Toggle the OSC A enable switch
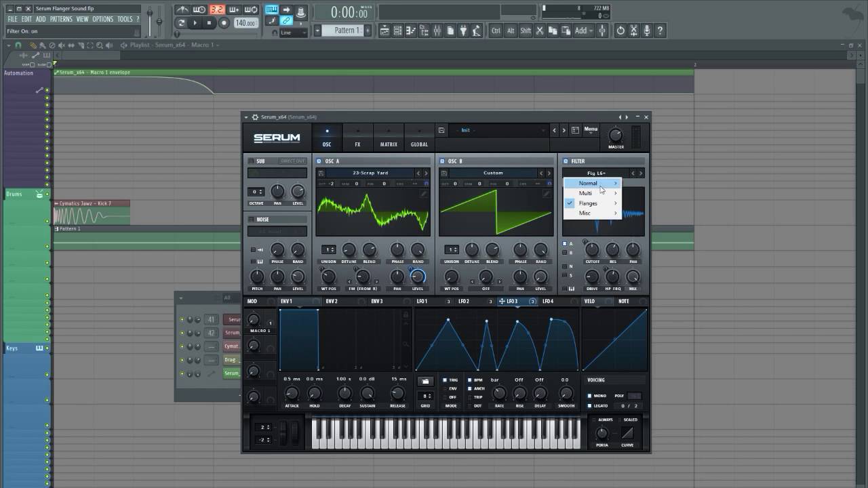 (319, 161)
